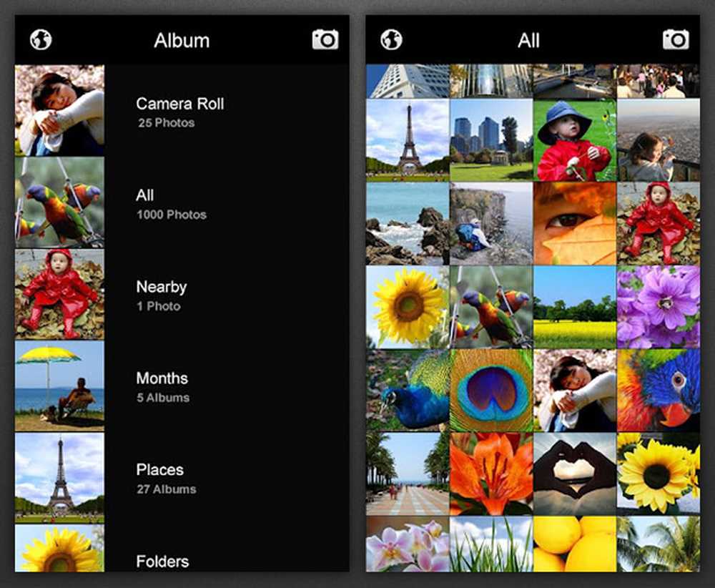This screenshot has height=588, width=715.
Task: Tap the beach umbrella thumbnail beside Months
Action: click(60, 386)
